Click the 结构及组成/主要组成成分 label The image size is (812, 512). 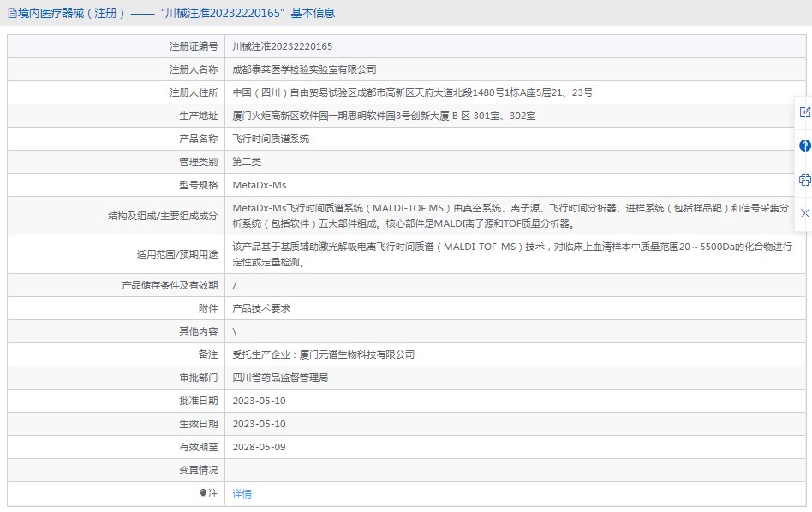pos(163,216)
